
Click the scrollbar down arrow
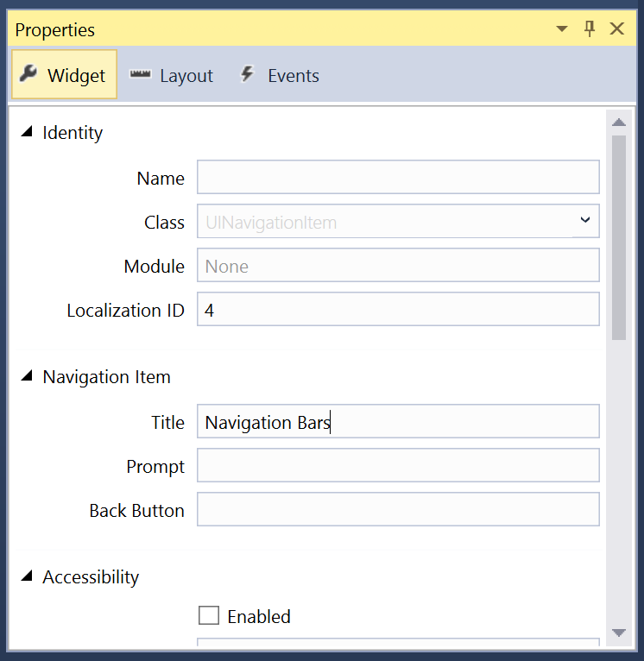tap(619, 633)
